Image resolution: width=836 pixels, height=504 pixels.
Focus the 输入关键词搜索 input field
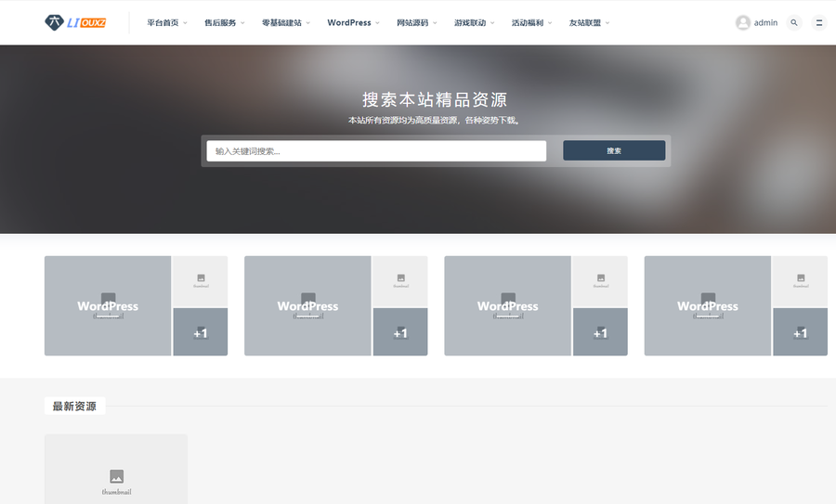(376, 150)
